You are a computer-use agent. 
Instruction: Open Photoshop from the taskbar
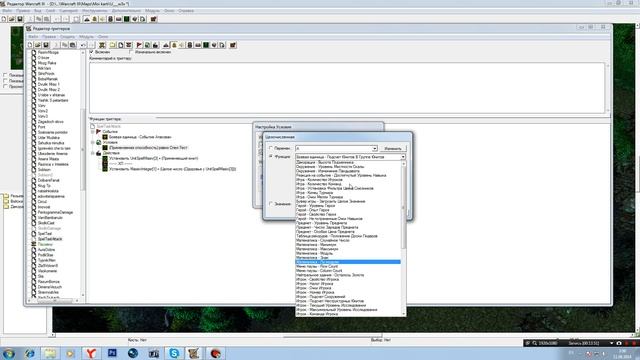[112, 353]
